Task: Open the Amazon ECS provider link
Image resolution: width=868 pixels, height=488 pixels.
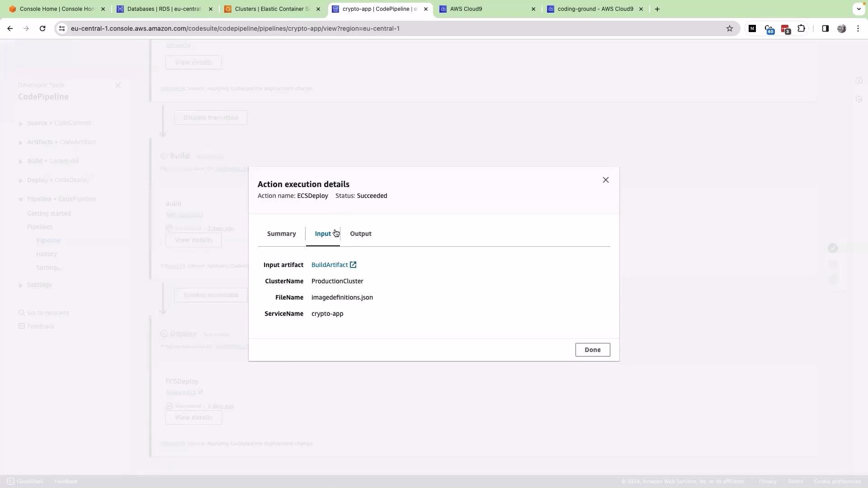Action: tap(184, 392)
